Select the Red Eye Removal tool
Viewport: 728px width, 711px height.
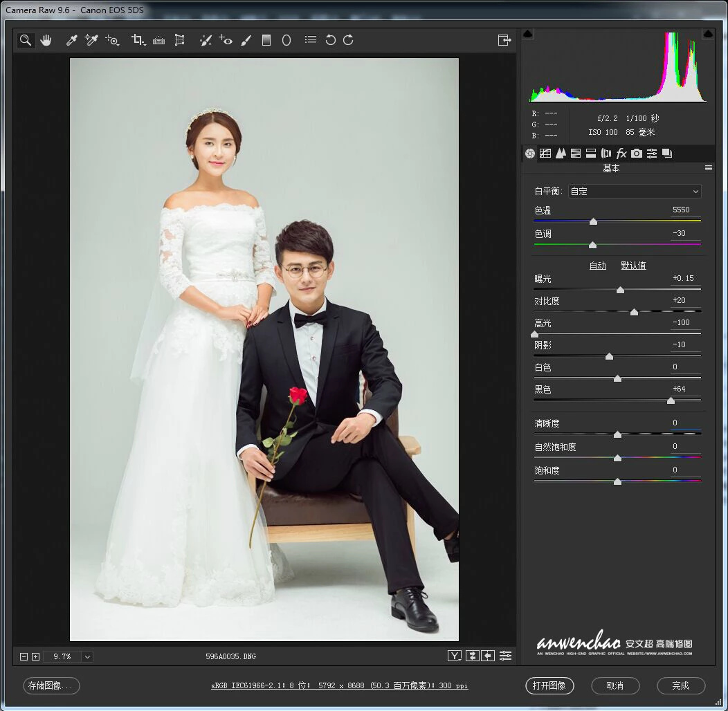pos(226,40)
